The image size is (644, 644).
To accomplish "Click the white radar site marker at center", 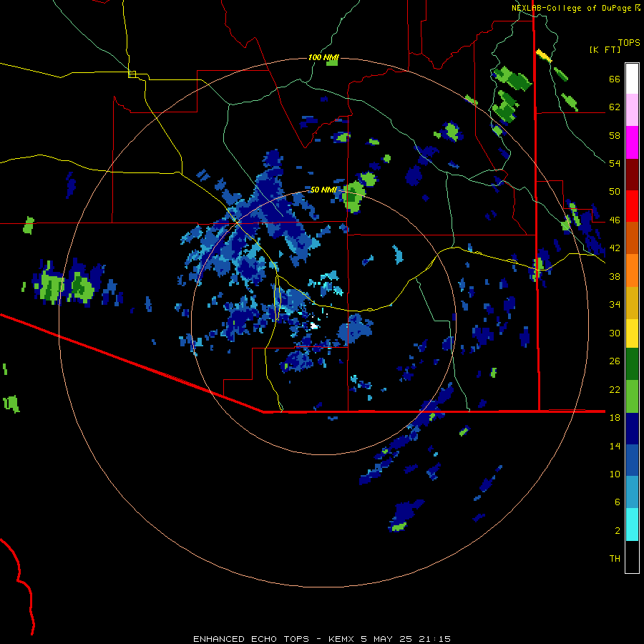I will coord(314,326).
